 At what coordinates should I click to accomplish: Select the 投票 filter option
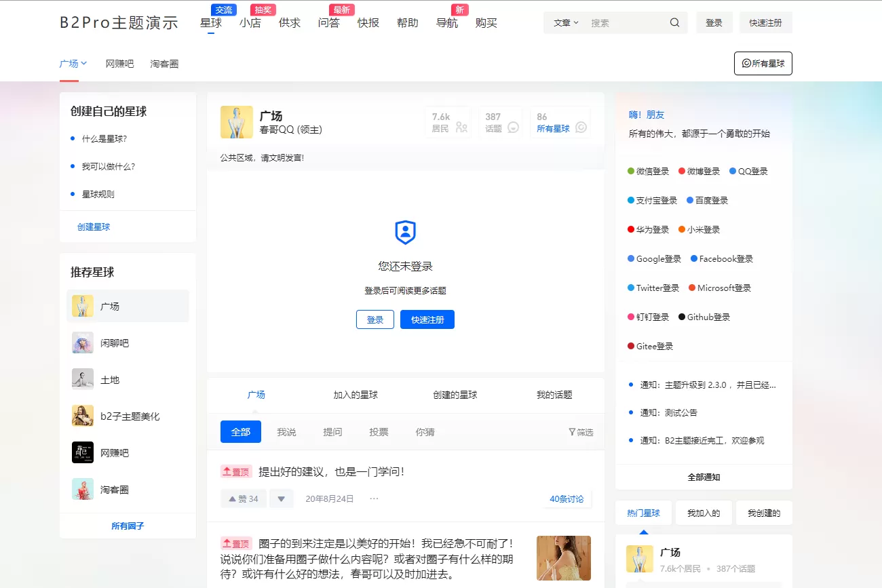pos(379,432)
